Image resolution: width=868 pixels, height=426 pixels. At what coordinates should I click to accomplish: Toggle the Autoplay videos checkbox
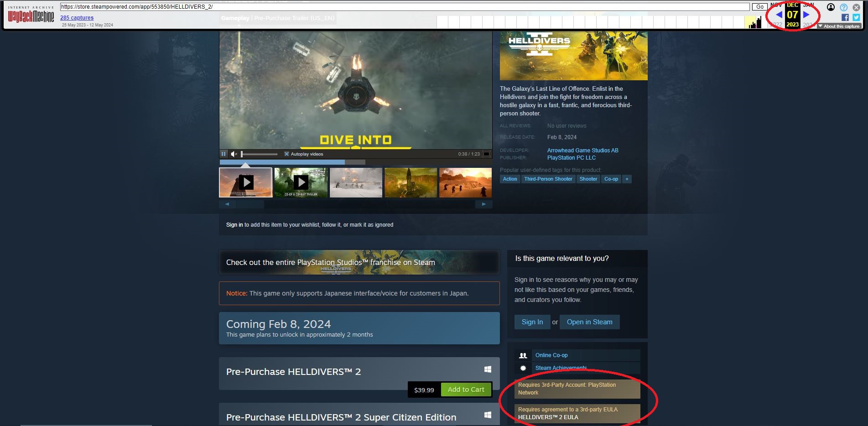pyautogui.click(x=286, y=154)
